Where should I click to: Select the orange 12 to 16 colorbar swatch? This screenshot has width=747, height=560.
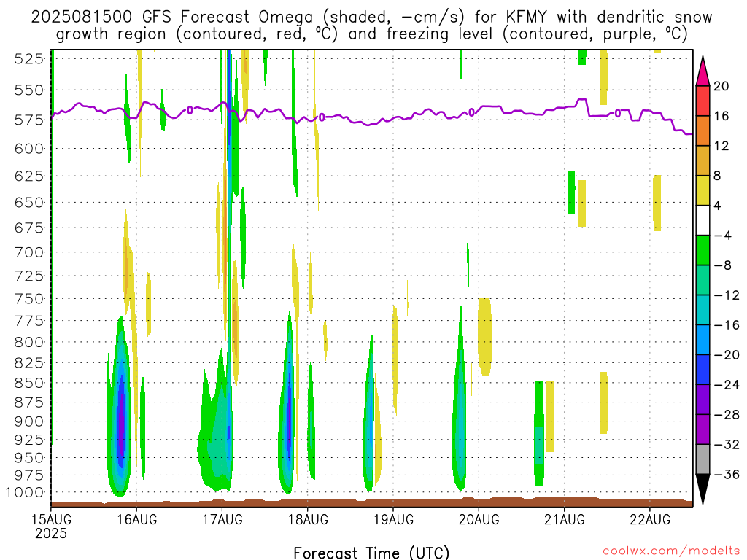point(703,131)
